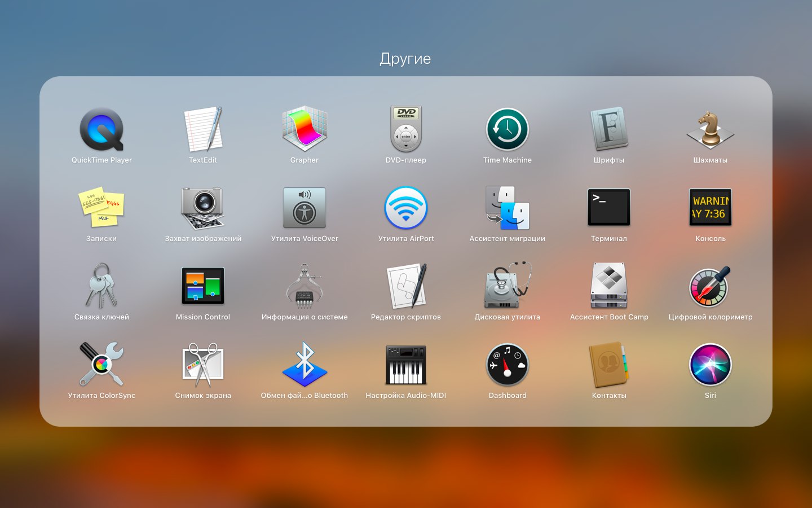812x508 pixels.
Task: Open Цифровой колориметр icon
Action: [x=710, y=286]
